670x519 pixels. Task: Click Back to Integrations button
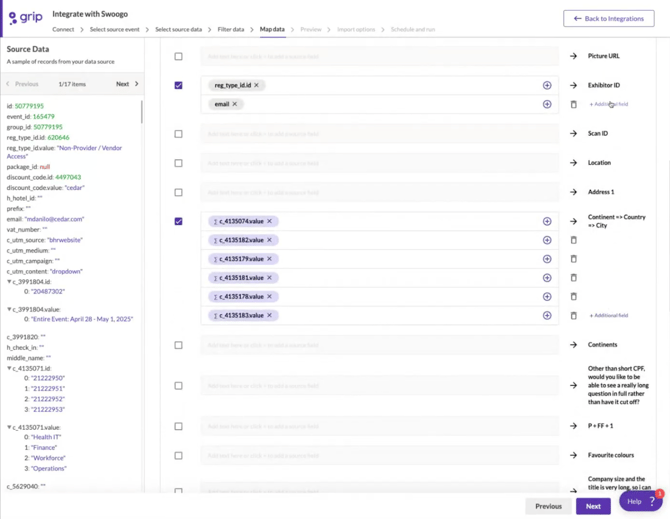tap(608, 18)
